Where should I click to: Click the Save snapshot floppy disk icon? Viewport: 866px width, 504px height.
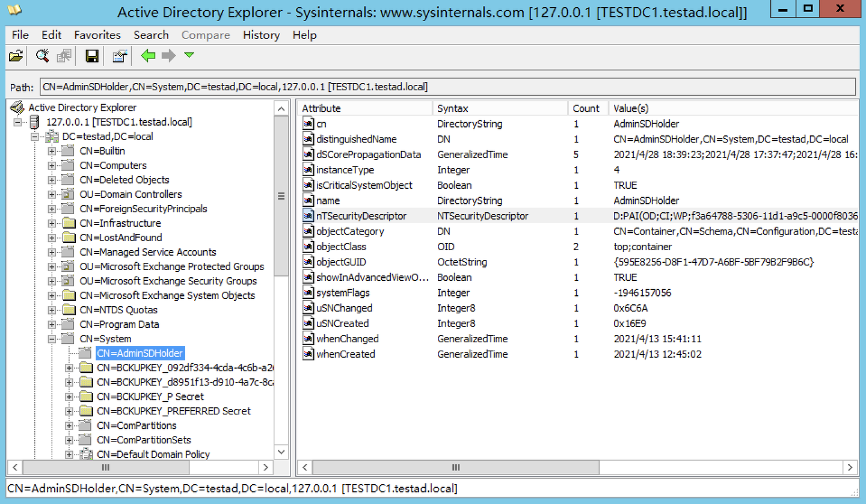pos(92,56)
